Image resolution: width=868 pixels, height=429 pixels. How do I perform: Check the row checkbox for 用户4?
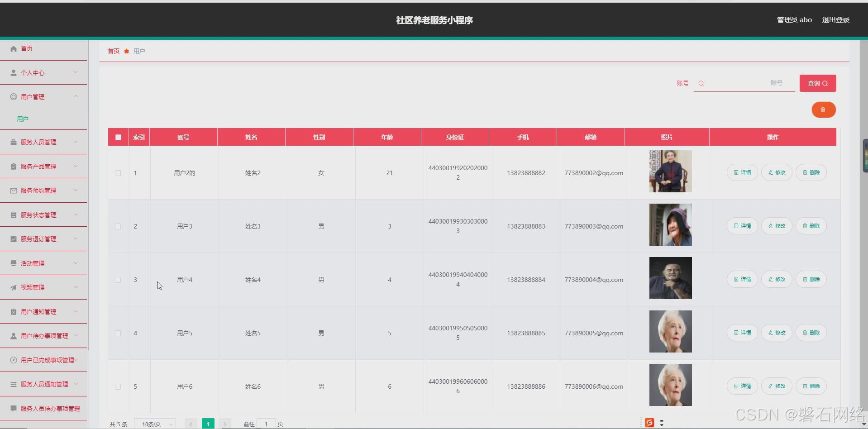pos(118,280)
